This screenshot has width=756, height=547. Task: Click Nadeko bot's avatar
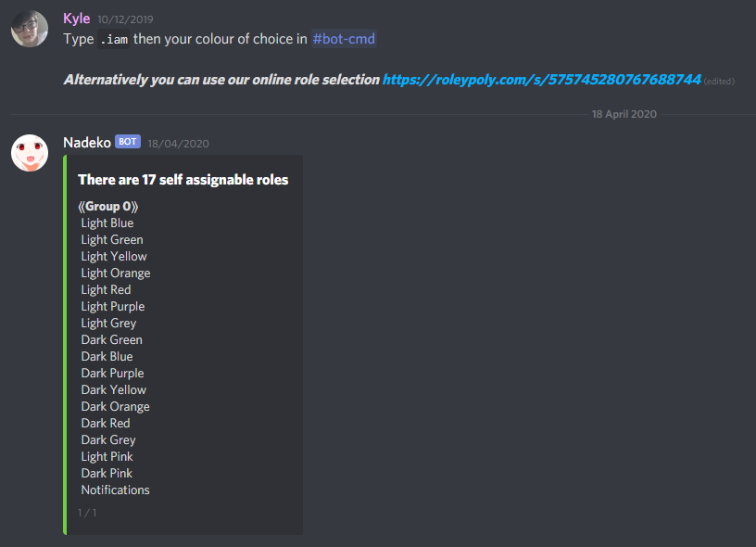click(x=30, y=153)
